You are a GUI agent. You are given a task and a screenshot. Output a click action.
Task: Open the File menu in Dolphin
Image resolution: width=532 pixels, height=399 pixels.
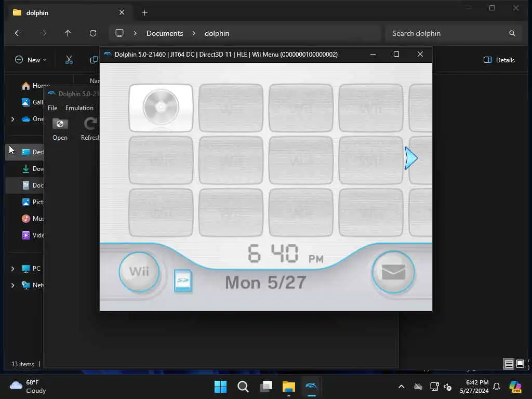point(52,108)
